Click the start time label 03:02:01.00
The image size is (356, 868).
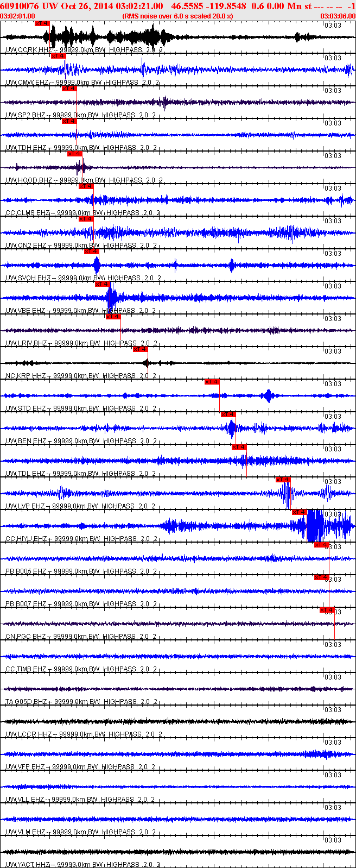[x=18, y=16]
